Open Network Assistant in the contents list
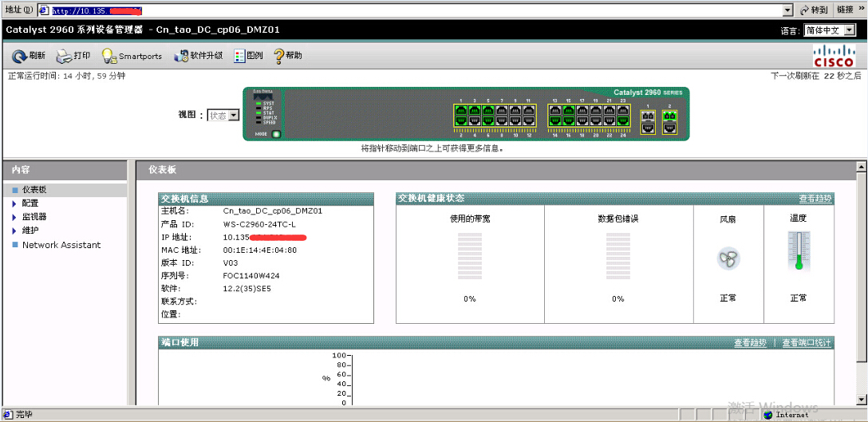 [61, 245]
